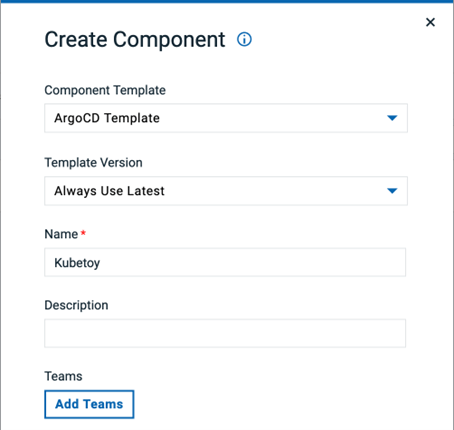454x430 pixels.
Task: Close the Create Component dialog
Action: click(x=430, y=22)
